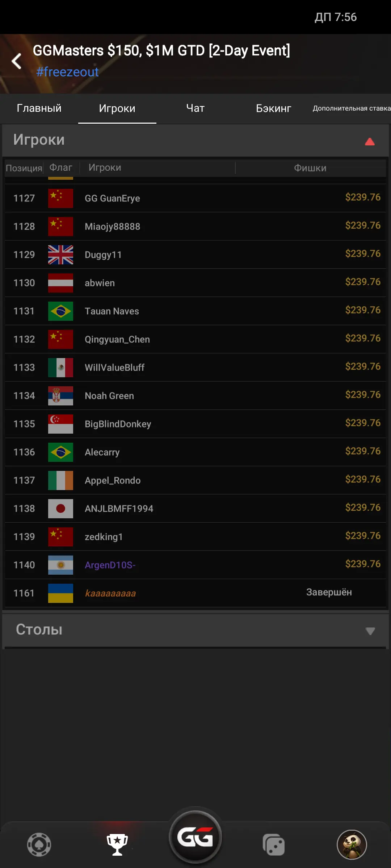Open the dice casino games icon
This screenshot has width=391, height=868.
(x=274, y=845)
